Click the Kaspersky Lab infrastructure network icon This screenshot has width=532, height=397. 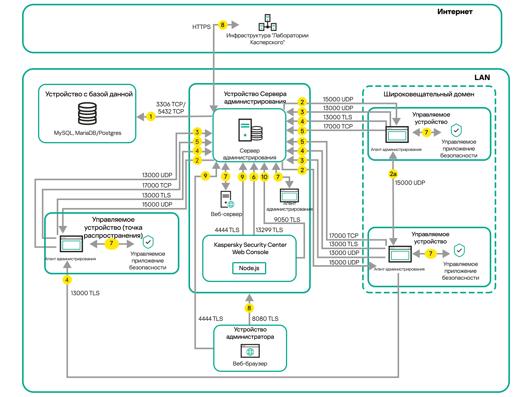(267, 22)
